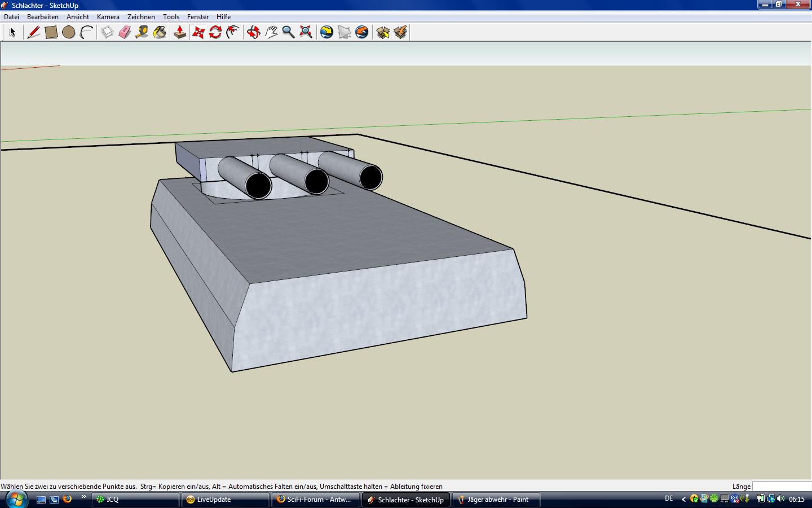Select the Arc tool
The height and width of the screenshot is (508, 812).
86,32
